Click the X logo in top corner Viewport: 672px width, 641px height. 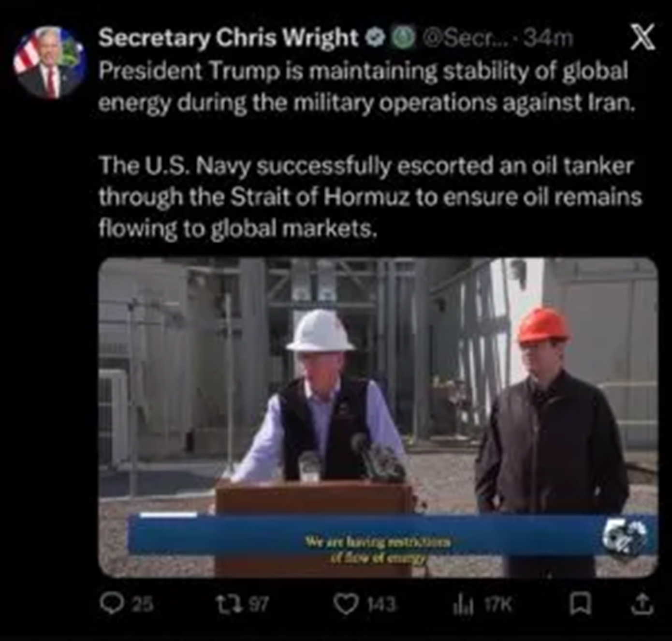pyautogui.click(x=643, y=37)
